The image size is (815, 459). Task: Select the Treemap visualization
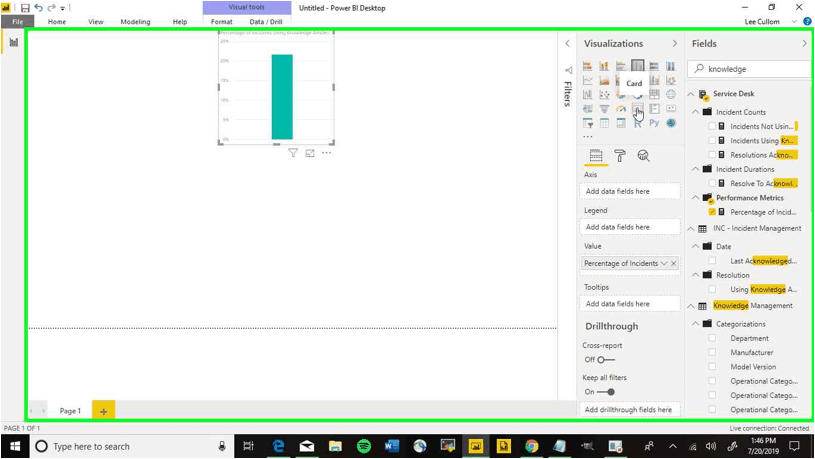pyautogui.click(x=654, y=95)
